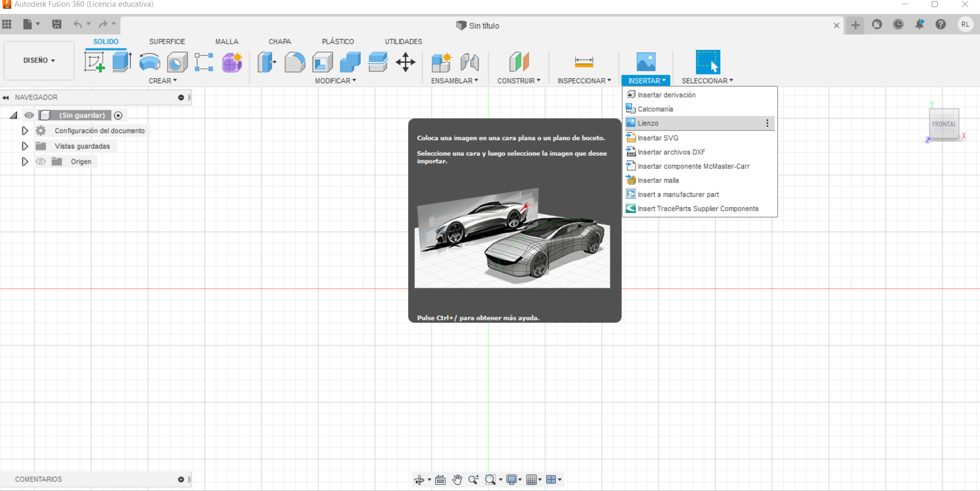Click the Create Sketch tool icon
The height and width of the screenshot is (491, 980).
click(x=95, y=62)
